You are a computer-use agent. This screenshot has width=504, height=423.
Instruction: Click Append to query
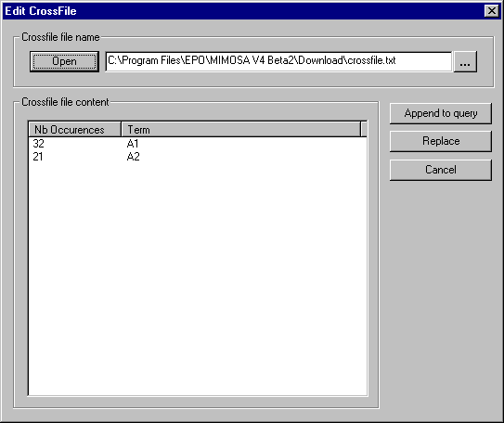[441, 113]
